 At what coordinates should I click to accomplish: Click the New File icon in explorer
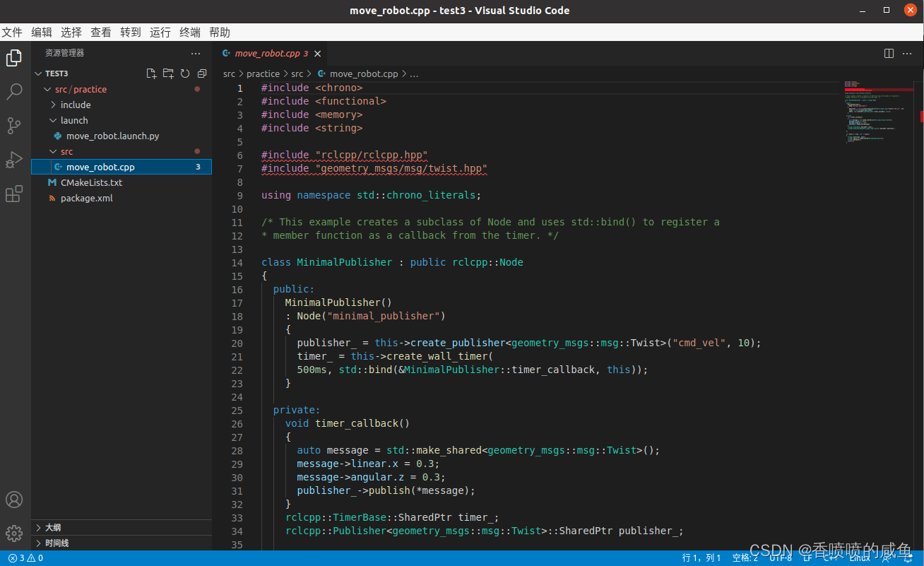pos(151,73)
